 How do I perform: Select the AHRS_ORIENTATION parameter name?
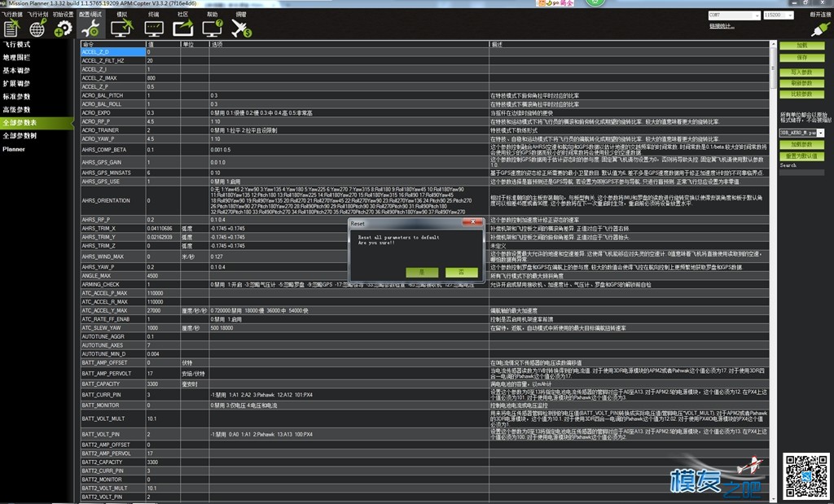(x=106, y=200)
